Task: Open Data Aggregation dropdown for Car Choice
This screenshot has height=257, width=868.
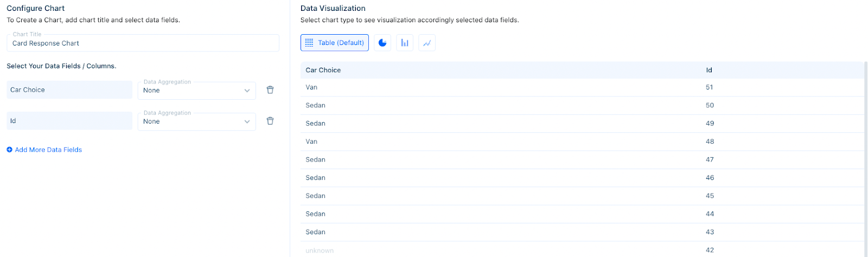Action: point(196,90)
